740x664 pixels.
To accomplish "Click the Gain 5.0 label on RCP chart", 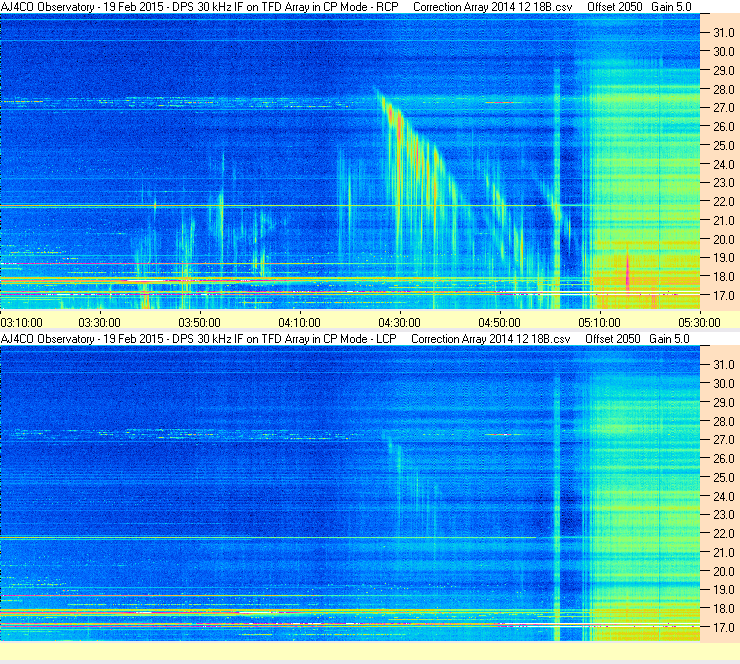I will (x=671, y=7).
